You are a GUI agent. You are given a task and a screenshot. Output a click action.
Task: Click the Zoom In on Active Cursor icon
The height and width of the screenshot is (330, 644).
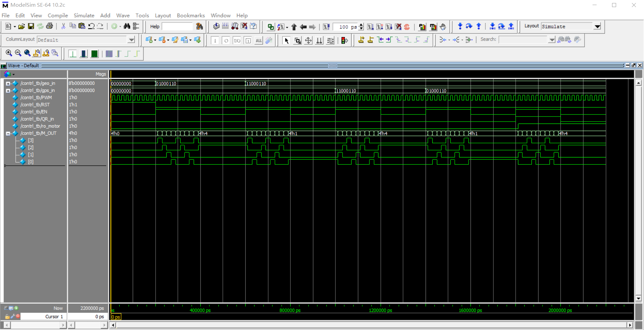coord(37,53)
